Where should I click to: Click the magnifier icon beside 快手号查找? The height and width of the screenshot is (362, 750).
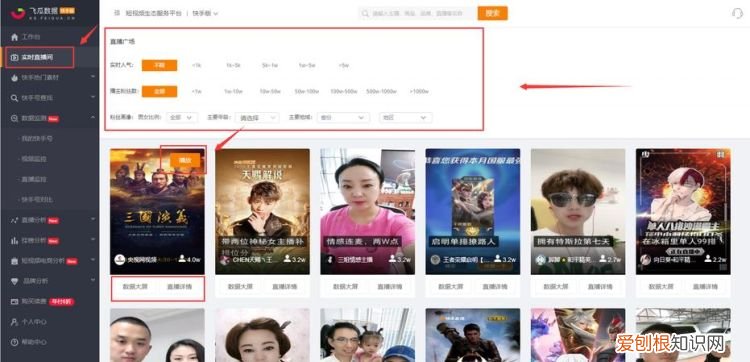[x=14, y=98]
